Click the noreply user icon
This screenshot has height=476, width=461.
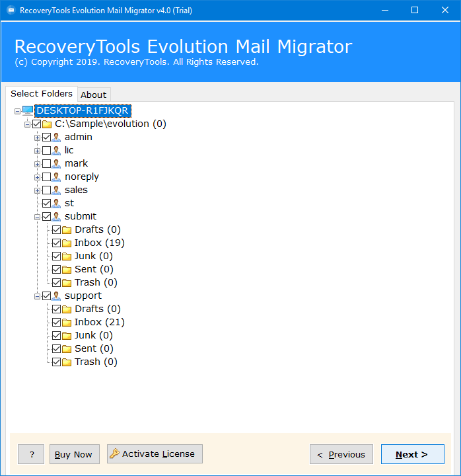[56, 177]
